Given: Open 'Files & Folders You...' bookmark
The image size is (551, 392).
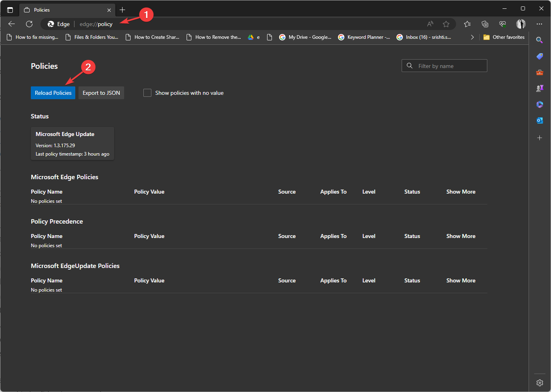Looking at the screenshot, I should coord(92,37).
